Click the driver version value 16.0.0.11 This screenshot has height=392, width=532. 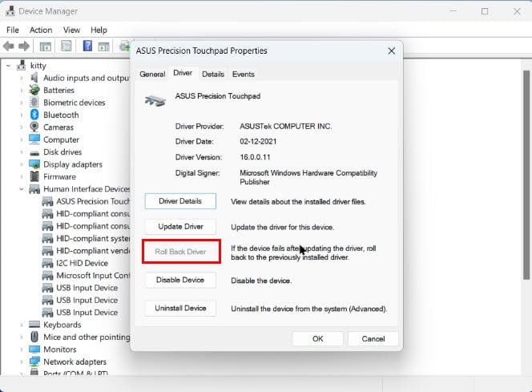coord(255,157)
